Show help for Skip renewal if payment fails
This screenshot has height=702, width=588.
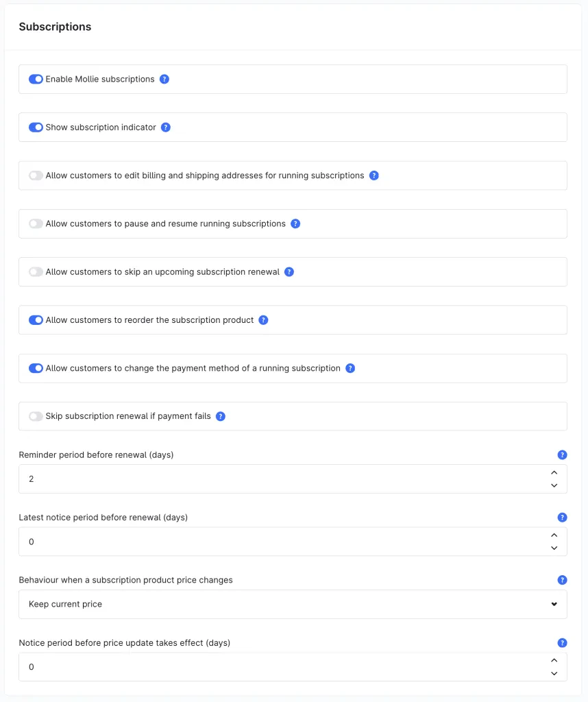221,416
